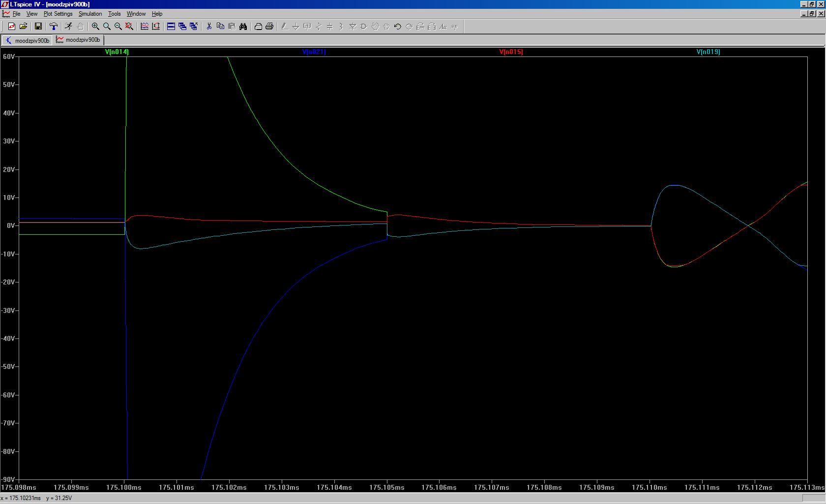Click the Print icon in toolbar

pos(269,27)
